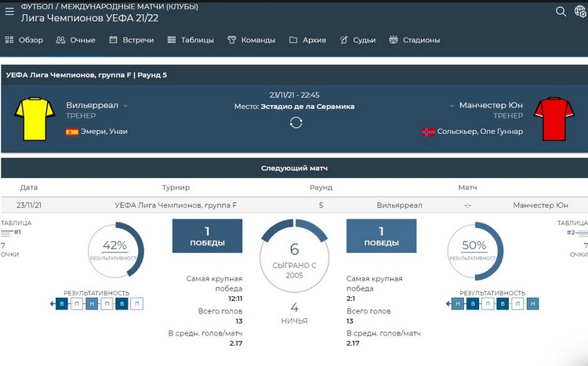Click the 12:11 biggest win score
Image resolution: width=588 pixels, height=366 pixels.
coord(235,299)
